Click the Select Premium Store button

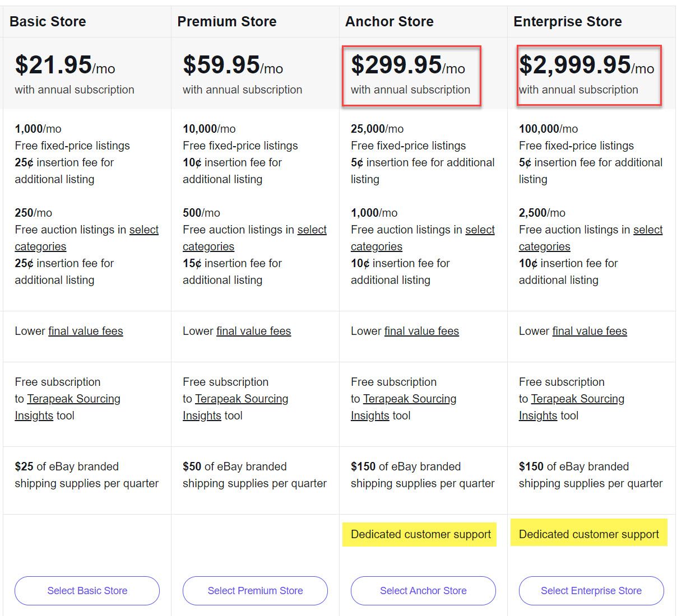[255, 591]
